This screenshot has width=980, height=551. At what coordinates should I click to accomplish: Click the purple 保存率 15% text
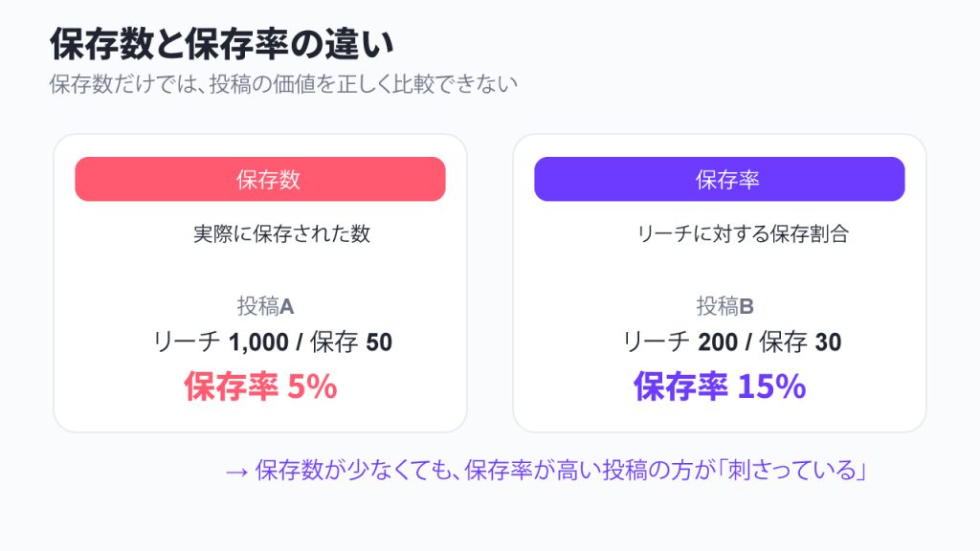click(x=720, y=386)
